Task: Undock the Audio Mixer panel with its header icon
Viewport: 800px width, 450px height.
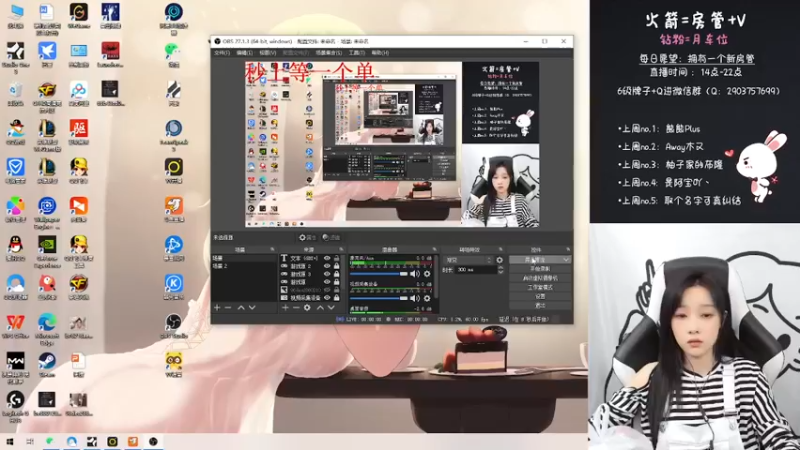Action: [434, 249]
